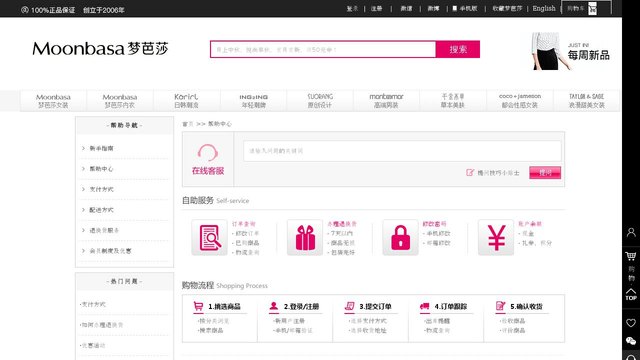Click the 注册 register link in top bar

376,8
